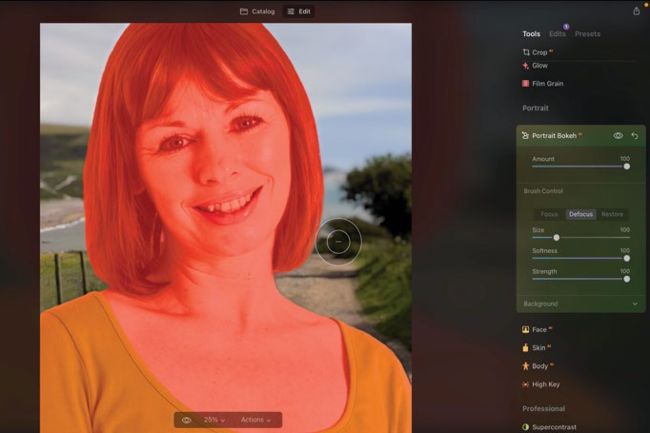
Task: Click the Restore brush button
Action: 612,214
